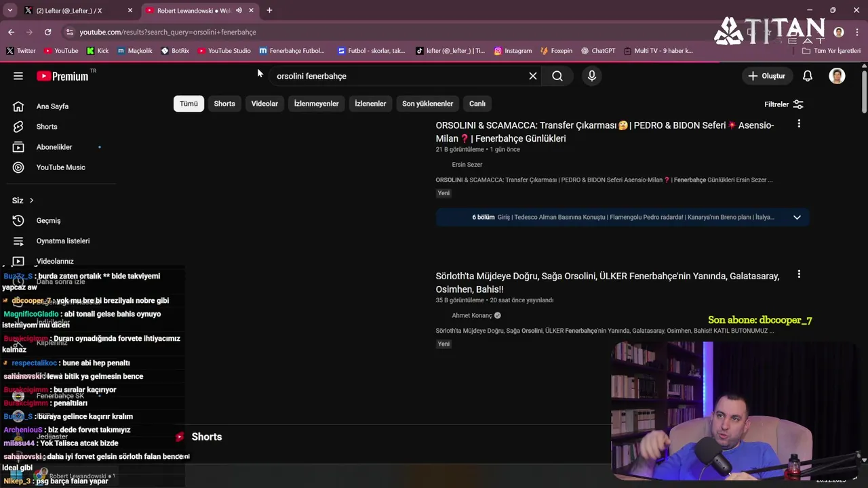
Task: Open the Ahmet Konanç channel
Action: tap(472, 316)
